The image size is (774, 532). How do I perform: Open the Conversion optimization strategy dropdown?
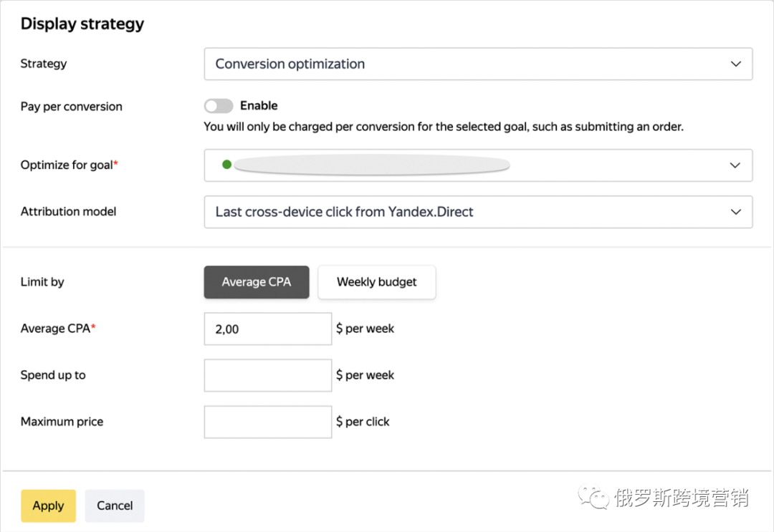(x=473, y=64)
